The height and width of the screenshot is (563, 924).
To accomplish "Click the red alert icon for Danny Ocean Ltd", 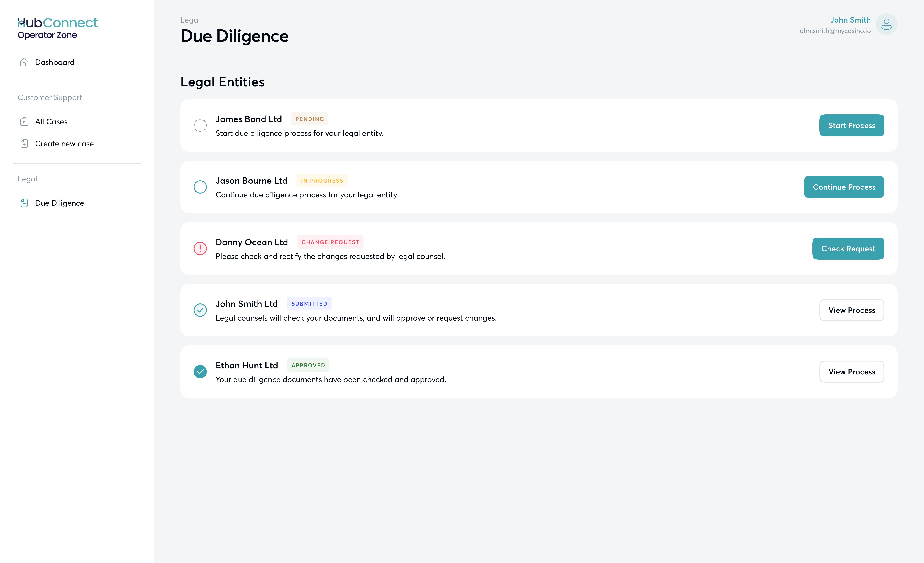I will pos(200,249).
